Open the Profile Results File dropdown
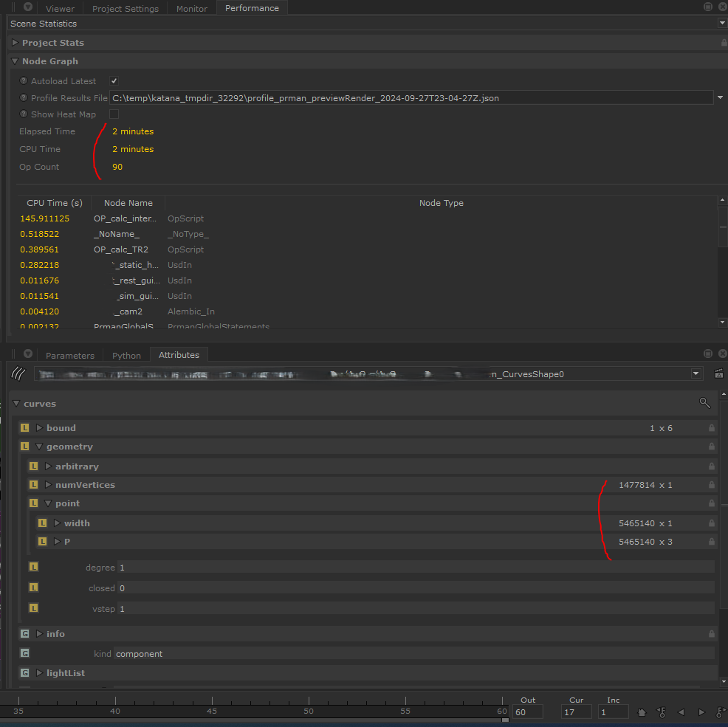The image size is (728, 727). click(x=719, y=97)
